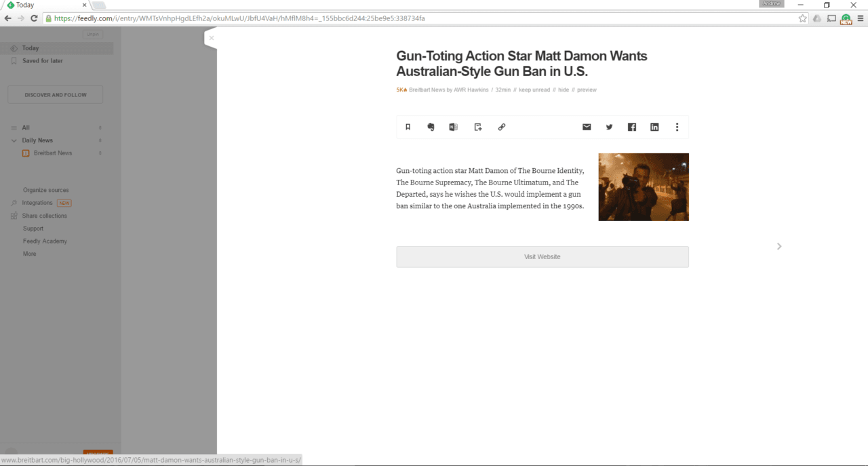The height and width of the screenshot is (466, 868).
Task: Click the preview link under title
Action: (587, 90)
